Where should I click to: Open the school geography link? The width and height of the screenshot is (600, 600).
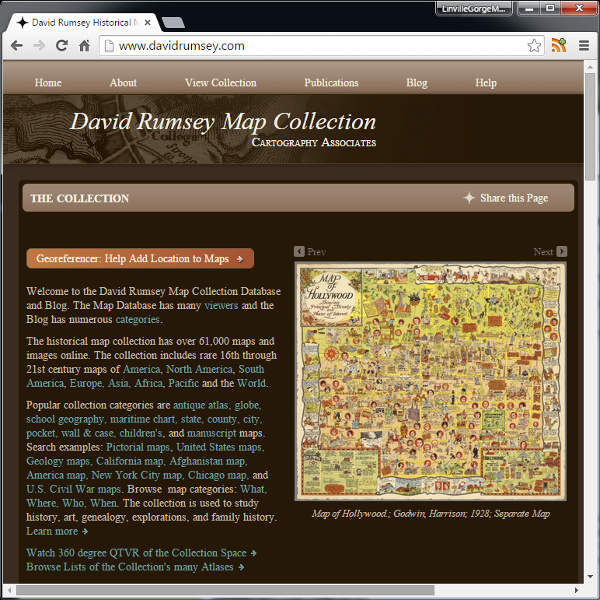click(x=65, y=419)
